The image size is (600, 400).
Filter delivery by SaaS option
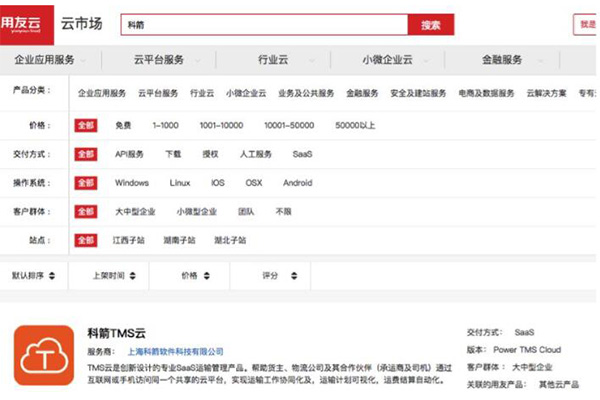(x=302, y=154)
